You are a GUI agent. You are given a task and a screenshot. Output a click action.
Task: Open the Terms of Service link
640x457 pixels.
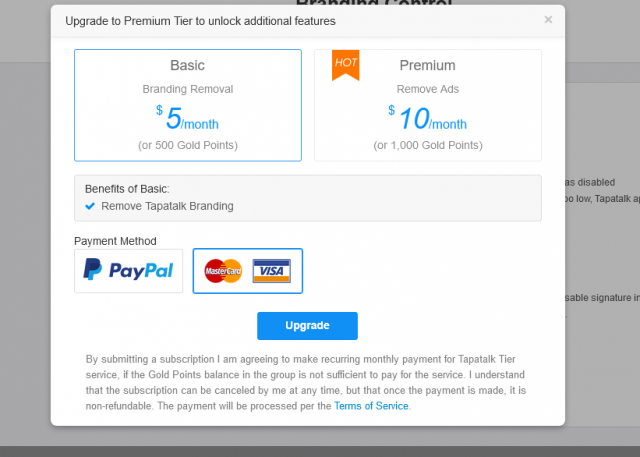pyautogui.click(x=371, y=406)
